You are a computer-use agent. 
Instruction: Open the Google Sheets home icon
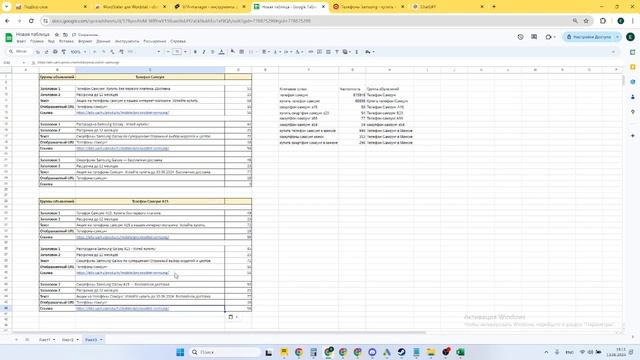[9, 38]
